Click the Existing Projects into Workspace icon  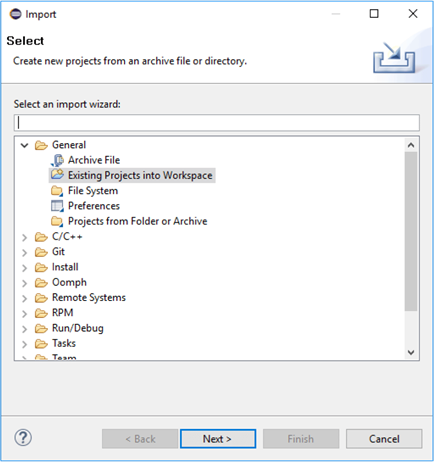tap(57, 175)
